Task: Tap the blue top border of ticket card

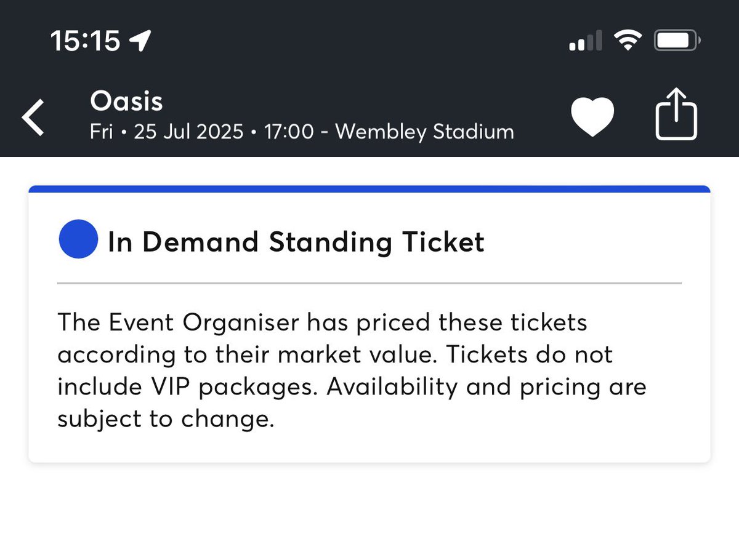Action: (x=369, y=189)
